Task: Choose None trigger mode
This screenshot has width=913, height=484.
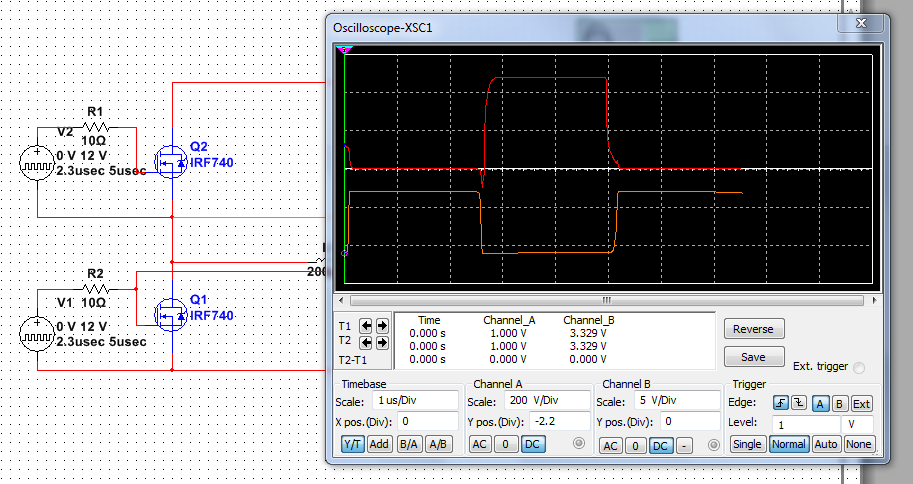Action: (x=858, y=444)
